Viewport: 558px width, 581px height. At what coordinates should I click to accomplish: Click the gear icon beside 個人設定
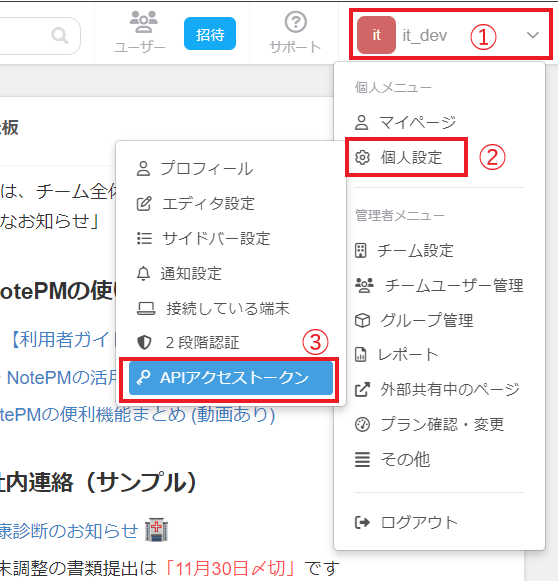(x=362, y=157)
